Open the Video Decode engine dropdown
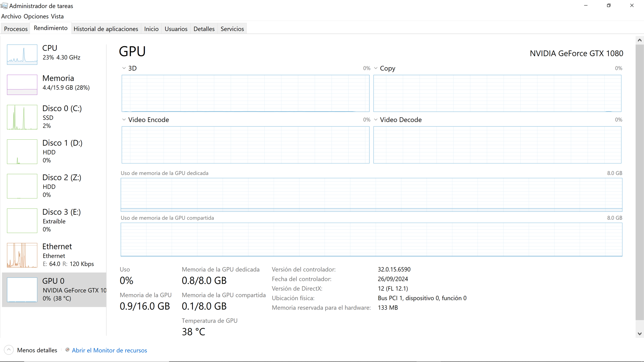The image size is (644, 362). 376,120
